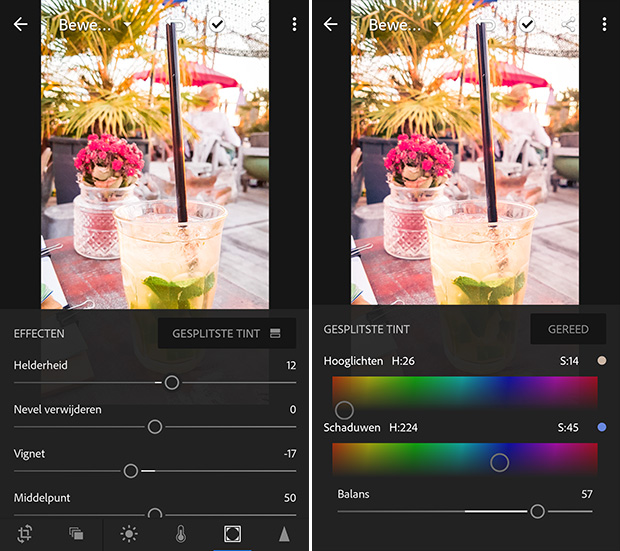620x551 pixels.
Task: Tap the Helderheid value 12
Action: [291, 365]
